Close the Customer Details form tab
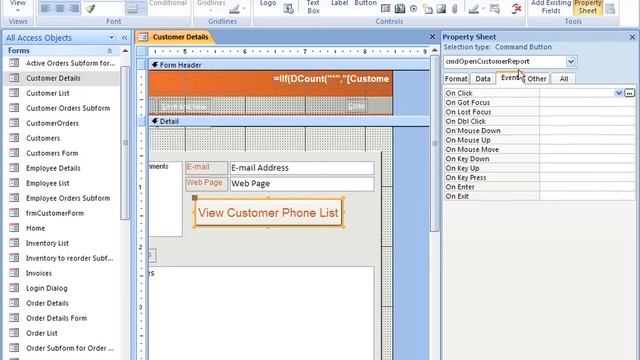Image resolution: width=640 pixels, height=360 pixels. [x=432, y=37]
